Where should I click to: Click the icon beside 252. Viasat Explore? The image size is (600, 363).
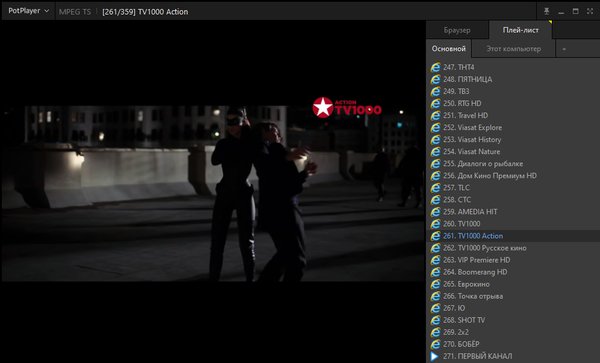[x=435, y=128]
